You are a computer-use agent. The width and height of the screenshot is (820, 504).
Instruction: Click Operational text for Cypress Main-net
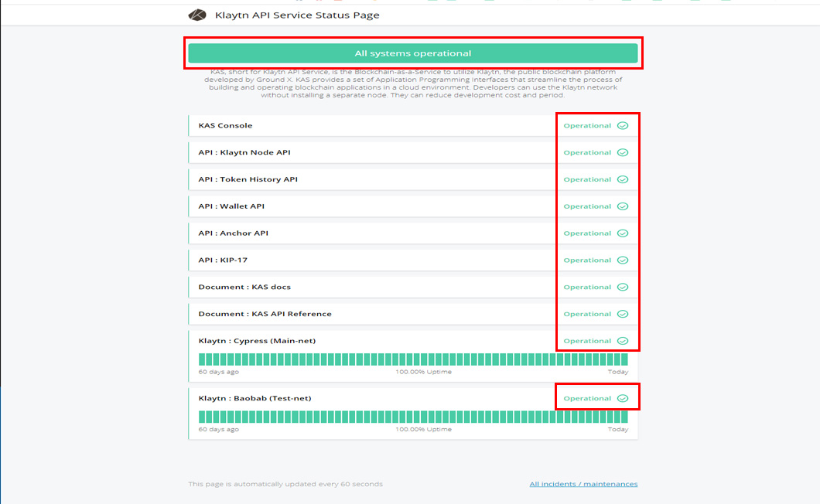586,341
